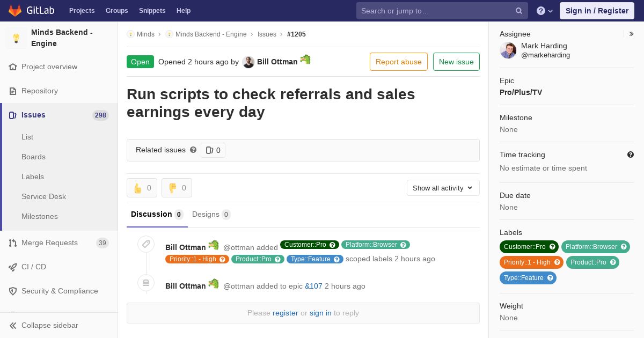
Task: Click @markeharding assignee username
Action: point(545,55)
